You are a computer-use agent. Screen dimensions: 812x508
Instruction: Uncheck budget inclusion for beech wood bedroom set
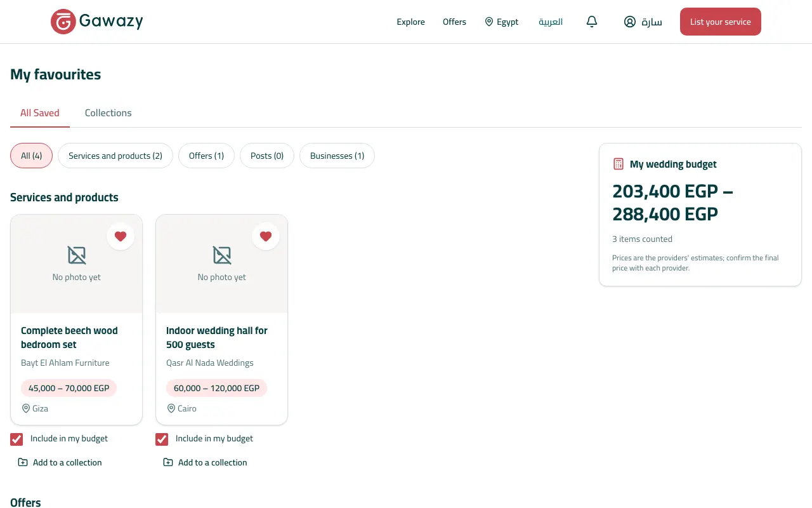16,439
